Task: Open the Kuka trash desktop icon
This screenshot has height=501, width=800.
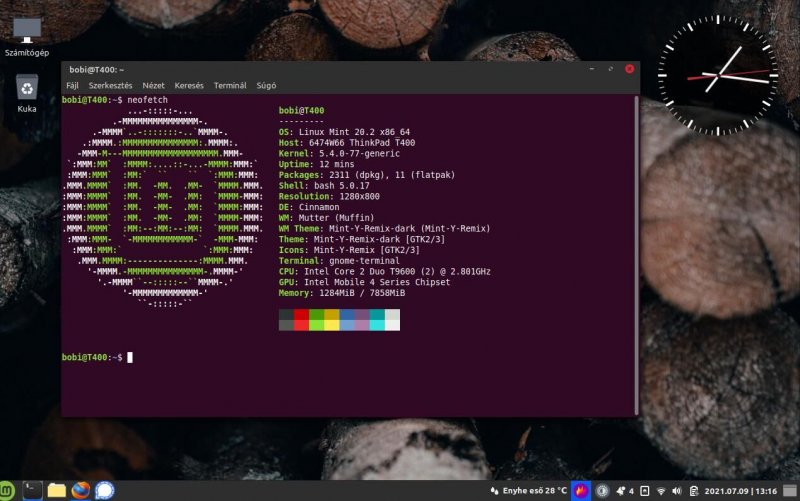Action: 27,93
